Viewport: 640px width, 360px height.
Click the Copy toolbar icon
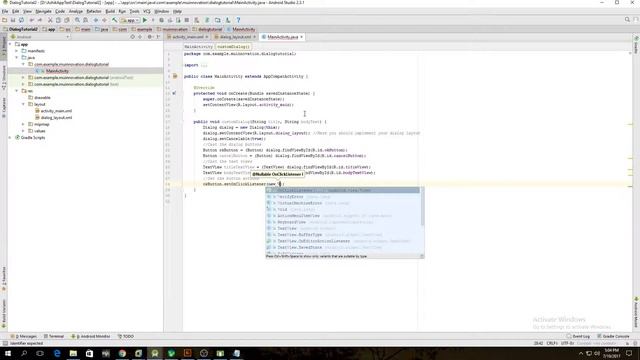click(x=58, y=20)
